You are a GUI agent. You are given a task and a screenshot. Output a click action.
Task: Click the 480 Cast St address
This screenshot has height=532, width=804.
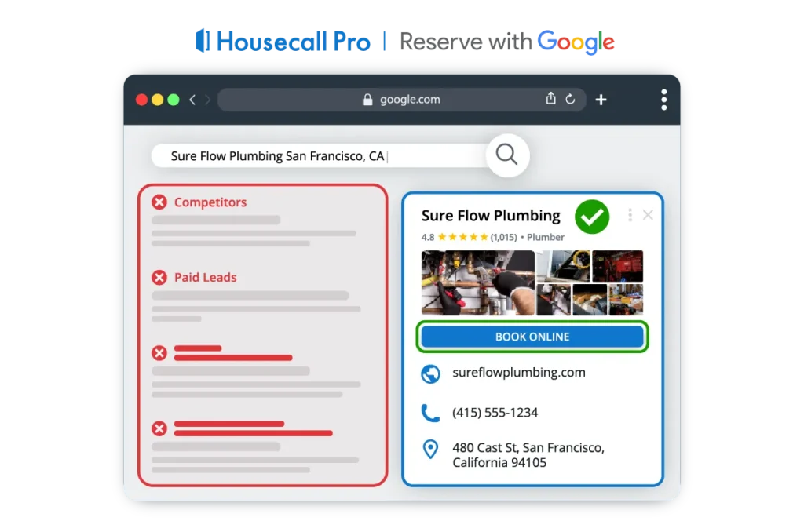528,455
